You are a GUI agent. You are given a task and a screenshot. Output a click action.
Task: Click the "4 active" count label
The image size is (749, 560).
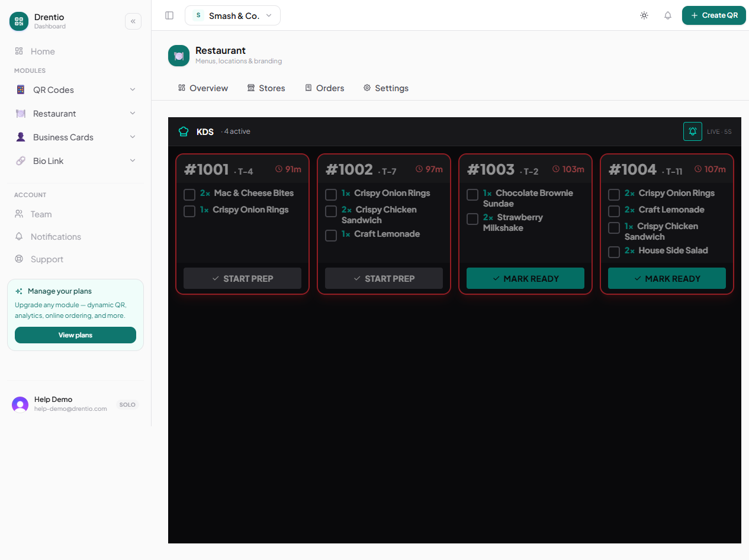237,131
